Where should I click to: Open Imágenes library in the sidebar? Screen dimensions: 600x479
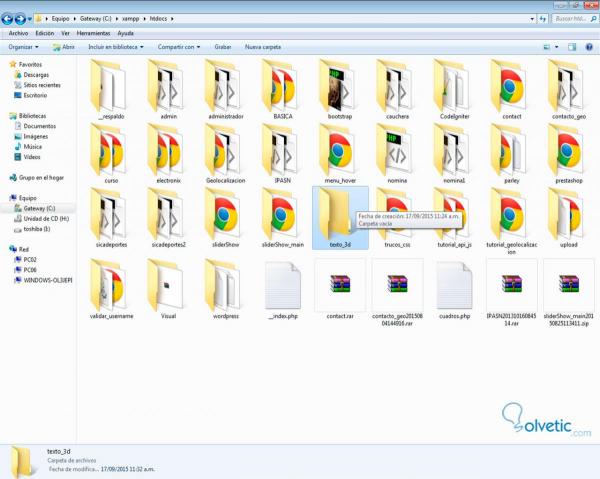(x=36, y=136)
